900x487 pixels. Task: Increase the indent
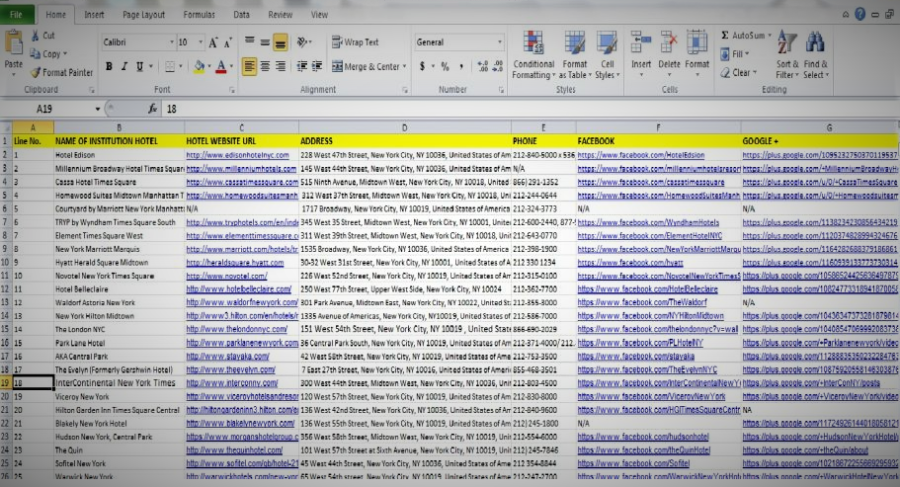(x=317, y=67)
